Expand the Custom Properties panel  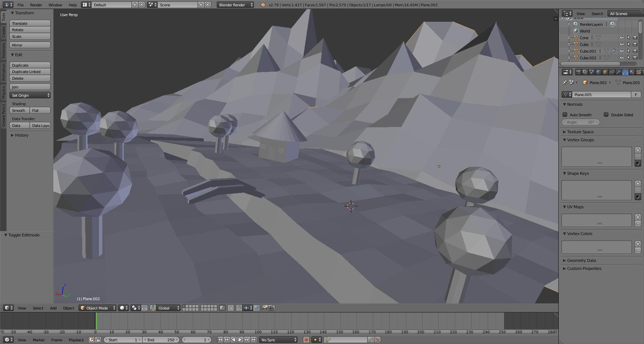pyautogui.click(x=584, y=269)
